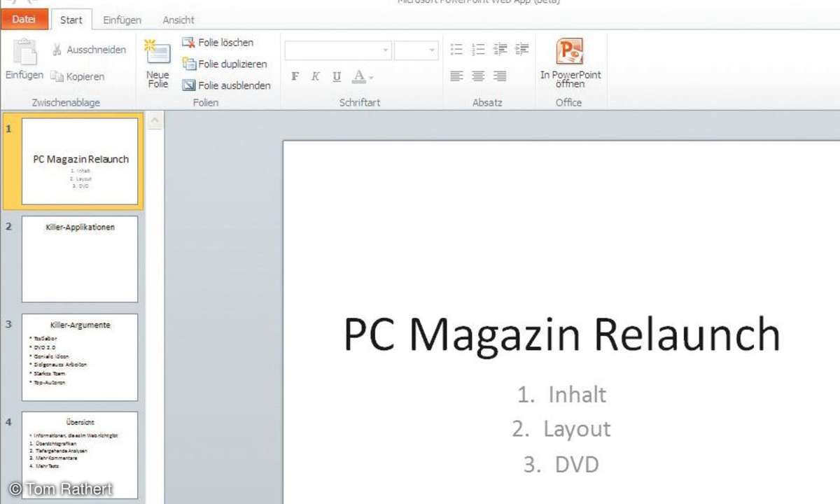This screenshot has width=840, height=504.
Task: Align text right
Action: point(500,76)
